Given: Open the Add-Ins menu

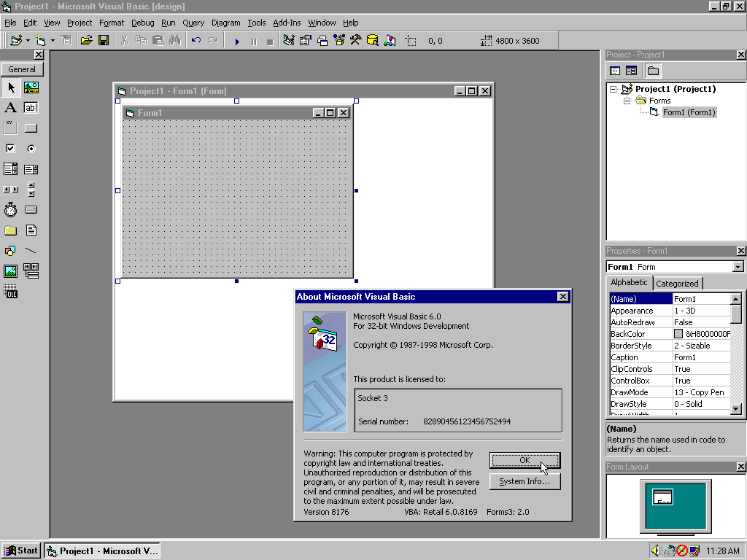Looking at the screenshot, I should 287,23.
